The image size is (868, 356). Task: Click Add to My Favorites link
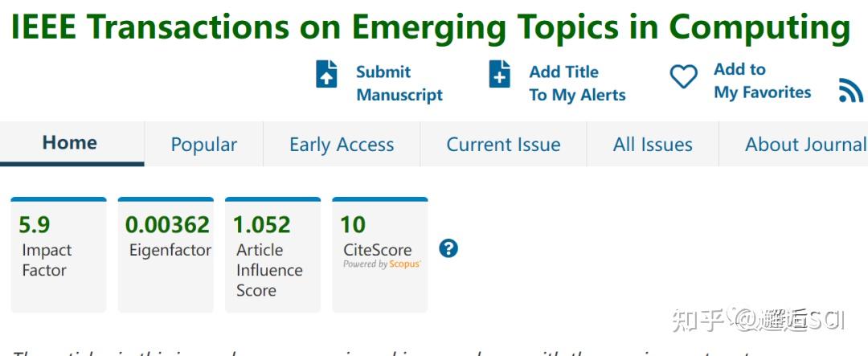coord(762,81)
